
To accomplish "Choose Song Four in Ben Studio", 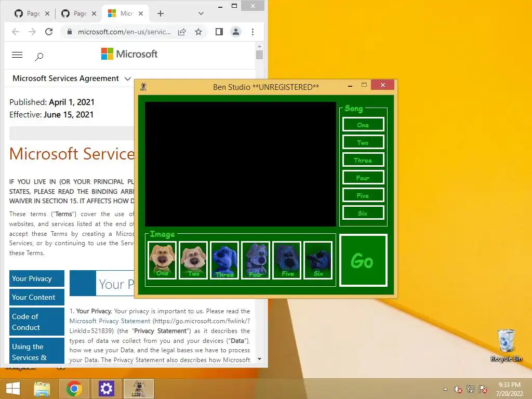I will 363,177.
